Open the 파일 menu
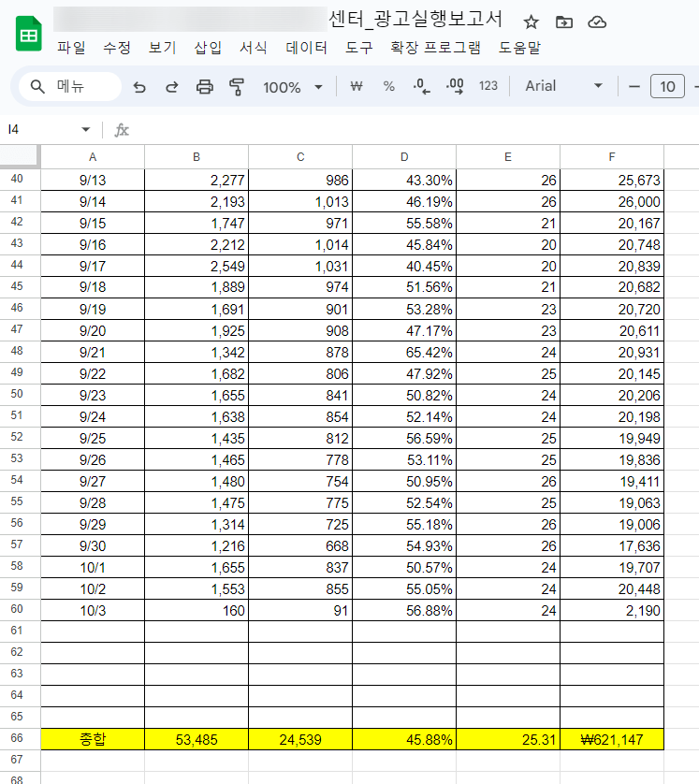This screenshot has width=699, height=784. 71,48
